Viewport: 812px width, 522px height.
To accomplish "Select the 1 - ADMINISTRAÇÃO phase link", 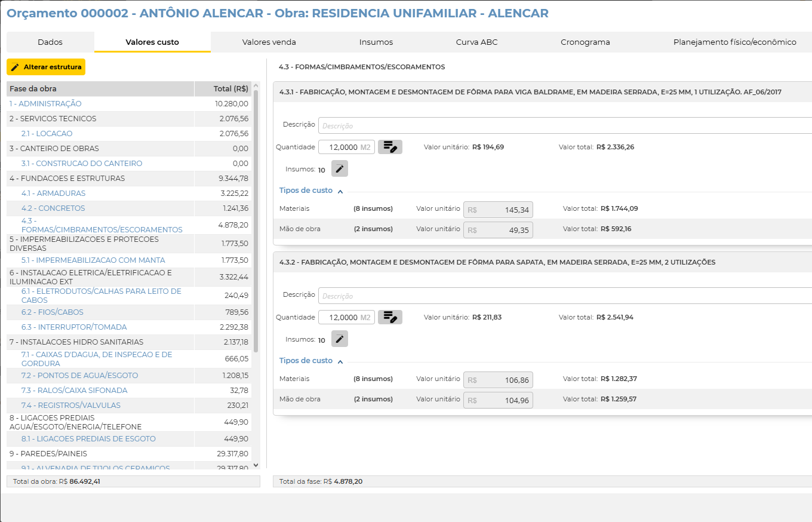I will coord(45,104).
